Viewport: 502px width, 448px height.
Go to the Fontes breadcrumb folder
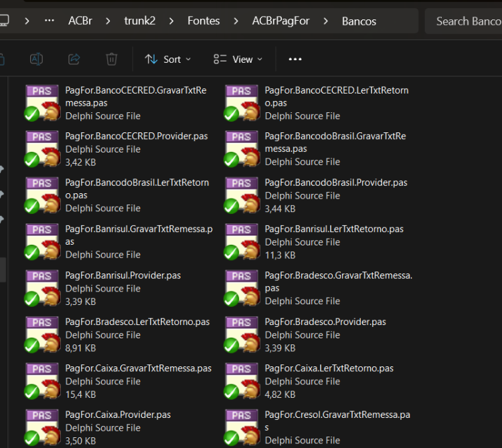coord(203,21)
